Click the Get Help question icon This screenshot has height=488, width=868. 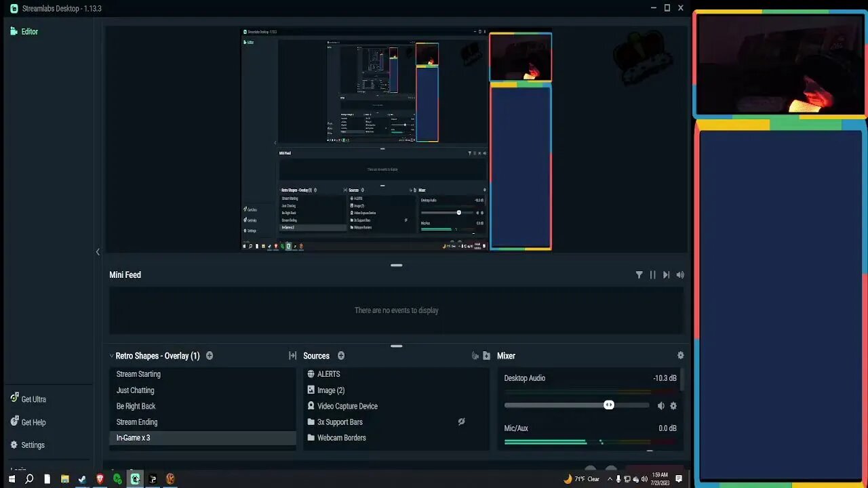coord(14,422)
